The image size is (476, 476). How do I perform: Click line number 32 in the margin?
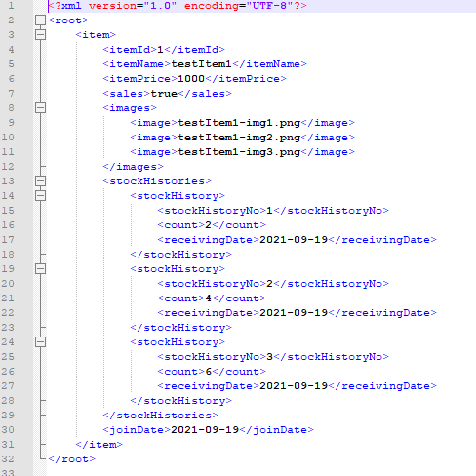8,459
